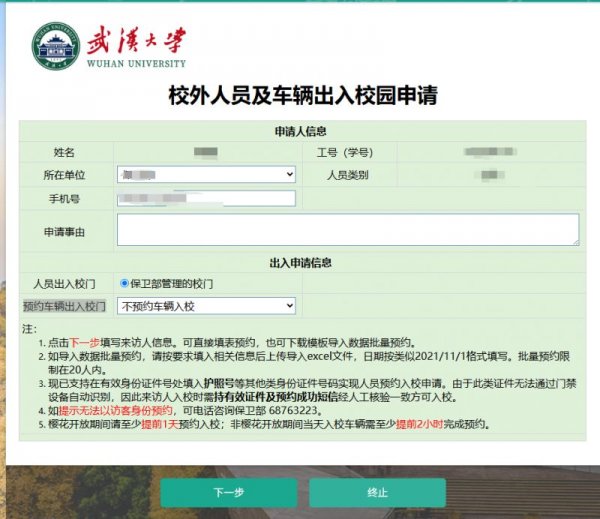This screenshot has width=600, height=519.
Task: Focus the 申请事由 text area
Action: click(x=348, y=230)
